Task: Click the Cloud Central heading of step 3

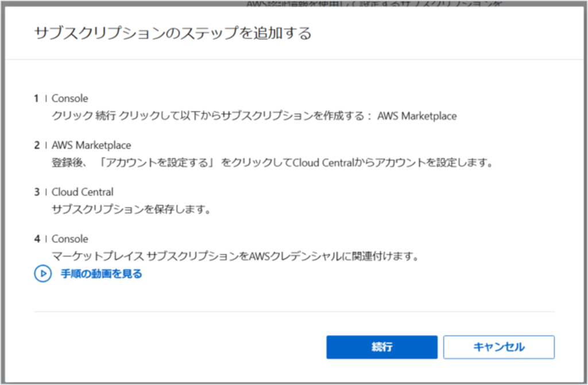Action: [83, 192]
